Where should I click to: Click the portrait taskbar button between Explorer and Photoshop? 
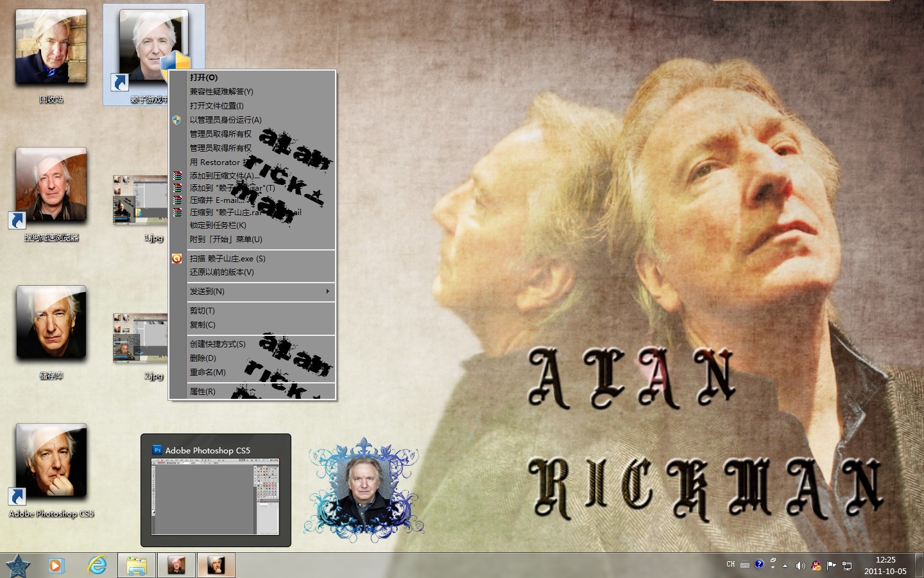tap(176, 565)
